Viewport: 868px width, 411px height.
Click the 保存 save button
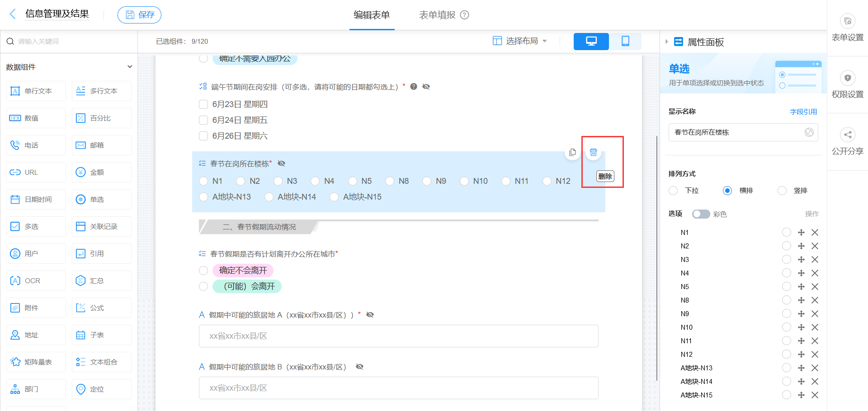(139, 14)
